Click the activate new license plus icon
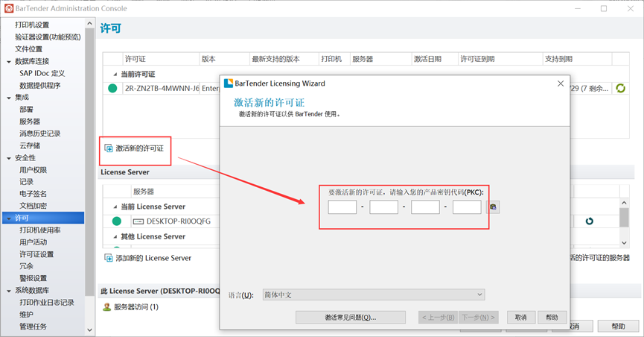Image resolution: width=644 pixels, height=337 pixels. click(x=109, y=148)
